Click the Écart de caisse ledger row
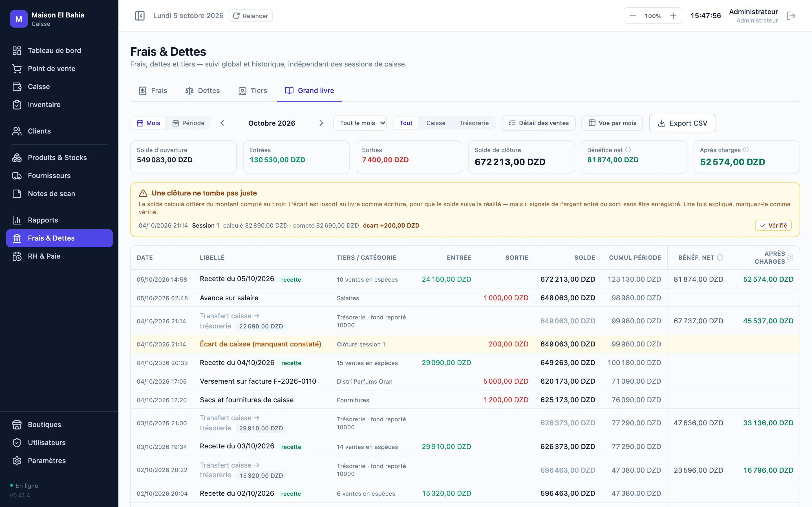 click(x=465, y=344)
